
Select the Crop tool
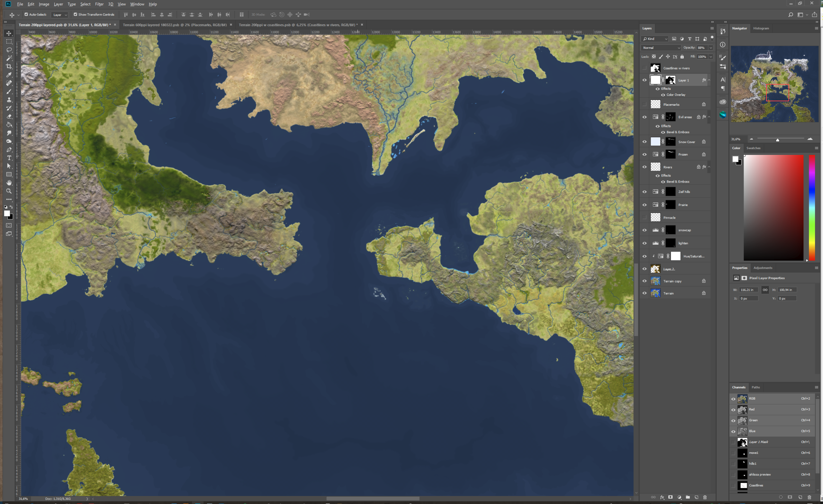point(9,67)
